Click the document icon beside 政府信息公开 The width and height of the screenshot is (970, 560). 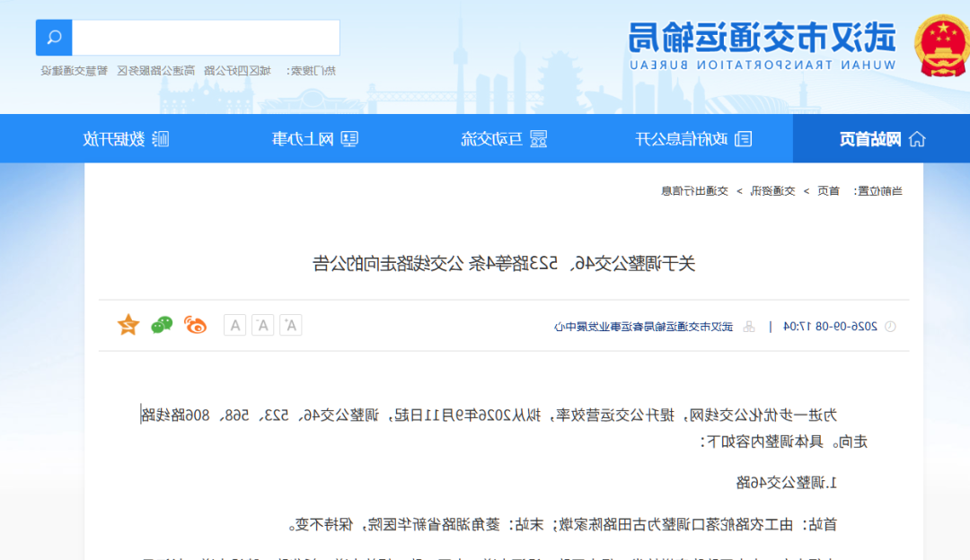click(x=743, y=139)
